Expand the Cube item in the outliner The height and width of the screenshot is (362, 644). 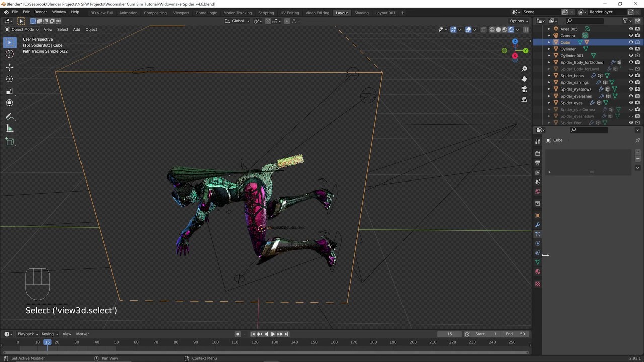tap(549, 42)
